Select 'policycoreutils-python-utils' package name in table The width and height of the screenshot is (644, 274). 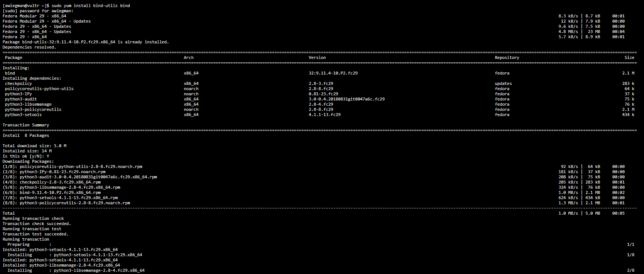click(x=39, y=89)
